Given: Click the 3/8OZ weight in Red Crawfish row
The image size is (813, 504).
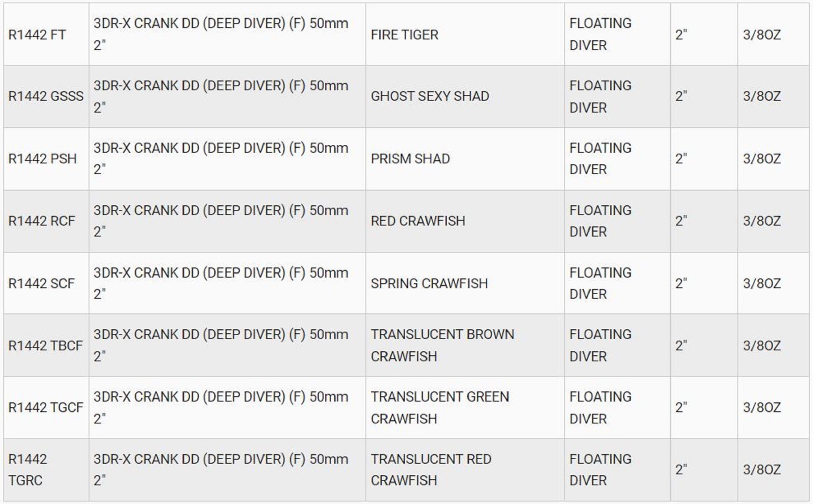Looking at the screenshot, I should 762,221.
